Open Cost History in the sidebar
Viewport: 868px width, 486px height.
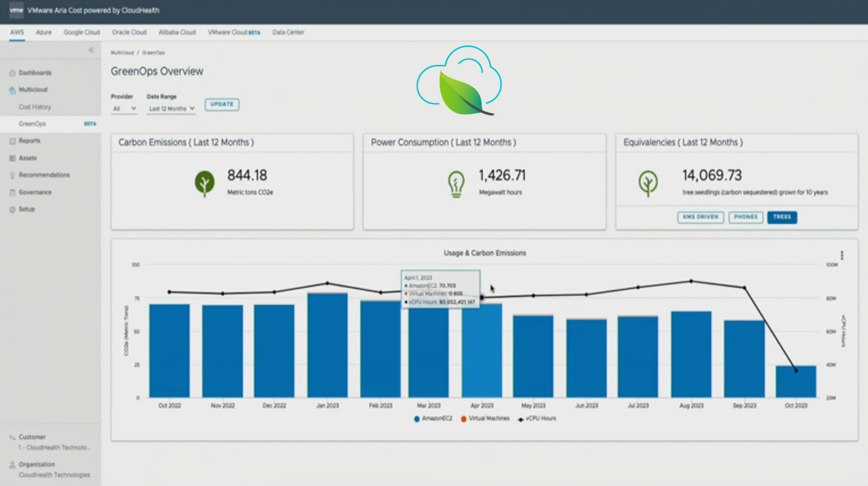point(35,107)
